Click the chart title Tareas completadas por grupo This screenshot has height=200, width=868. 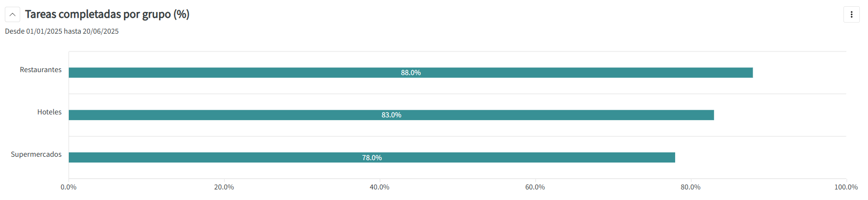(x=107, y=14)
